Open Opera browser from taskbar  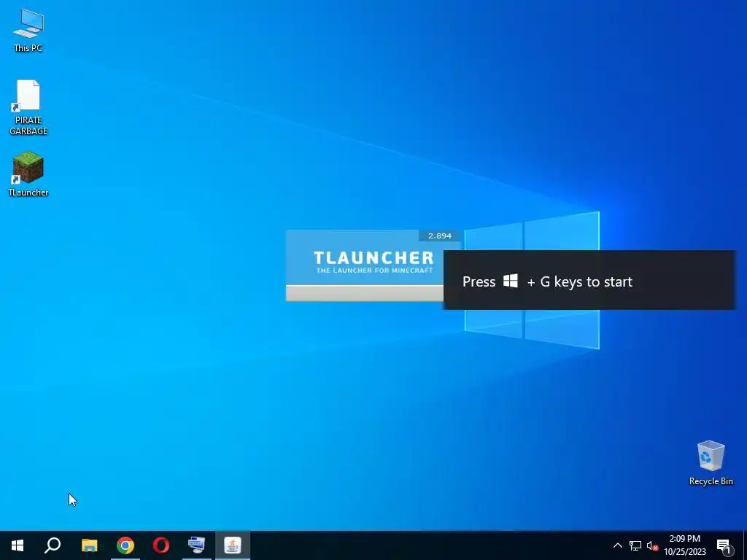point(161,545)
